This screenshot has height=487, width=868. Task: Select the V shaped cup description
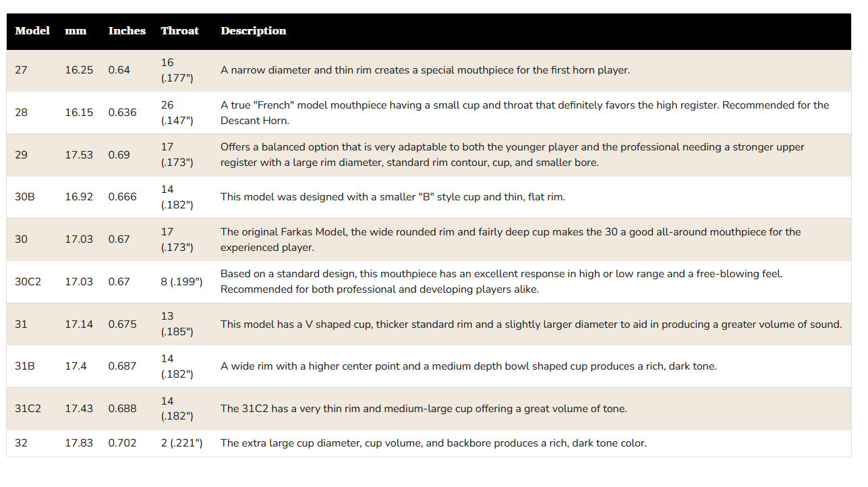click(531, 324)
